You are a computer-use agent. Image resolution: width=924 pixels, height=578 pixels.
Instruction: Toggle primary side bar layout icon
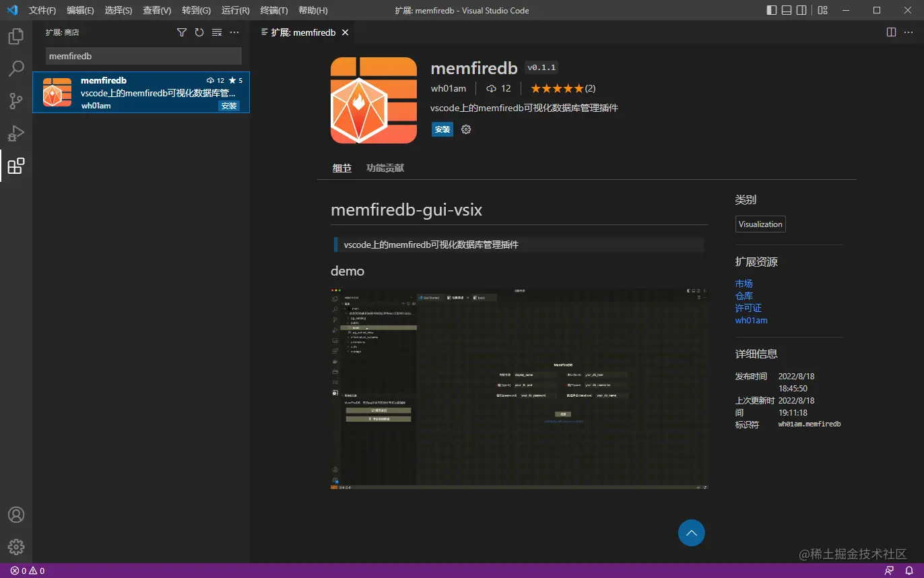[772, 10]
